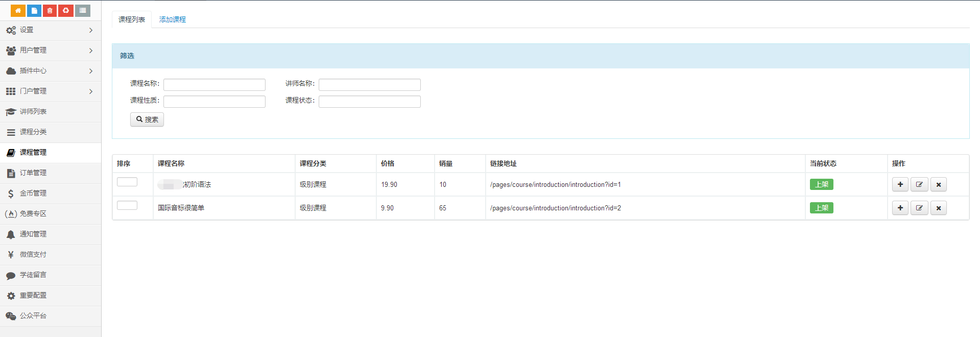The height and width of the screenshot is (337, 980).
Task: Delete the 国际音标很简单 course with X icon
Action: [938, 208]
